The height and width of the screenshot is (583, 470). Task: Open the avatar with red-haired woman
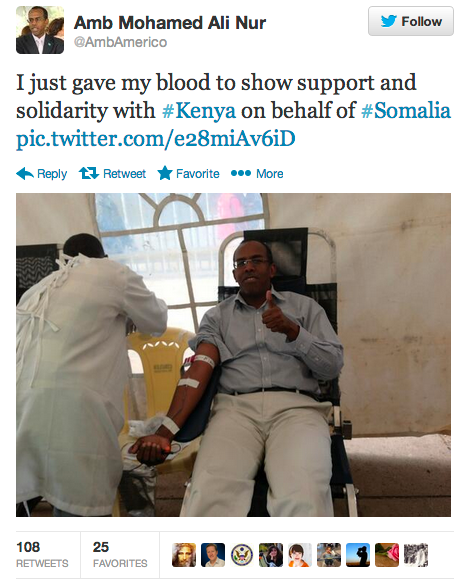tap(300, 555)
